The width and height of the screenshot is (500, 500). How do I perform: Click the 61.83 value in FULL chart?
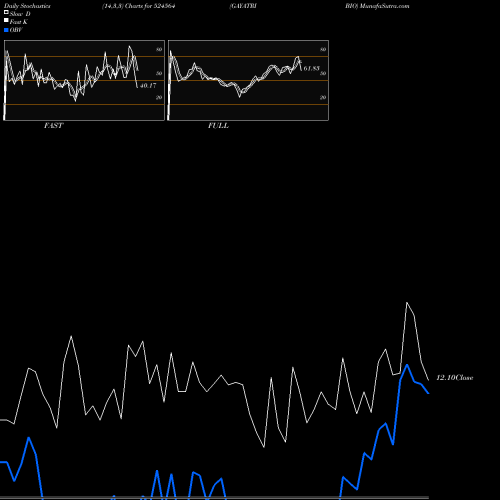[x=311, y=68]
